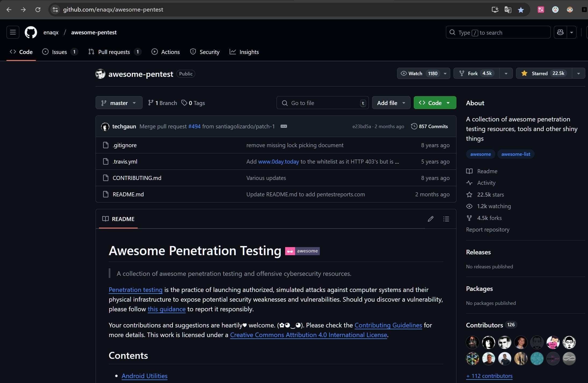
Task: Open CONTRIBUTING.md file
Action: click(x=137, y=178)
